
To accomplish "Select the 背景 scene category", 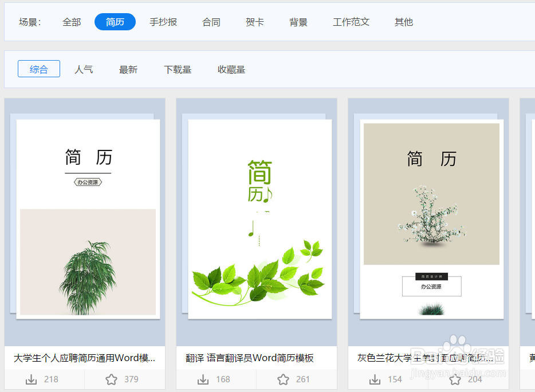I will 298,22.
